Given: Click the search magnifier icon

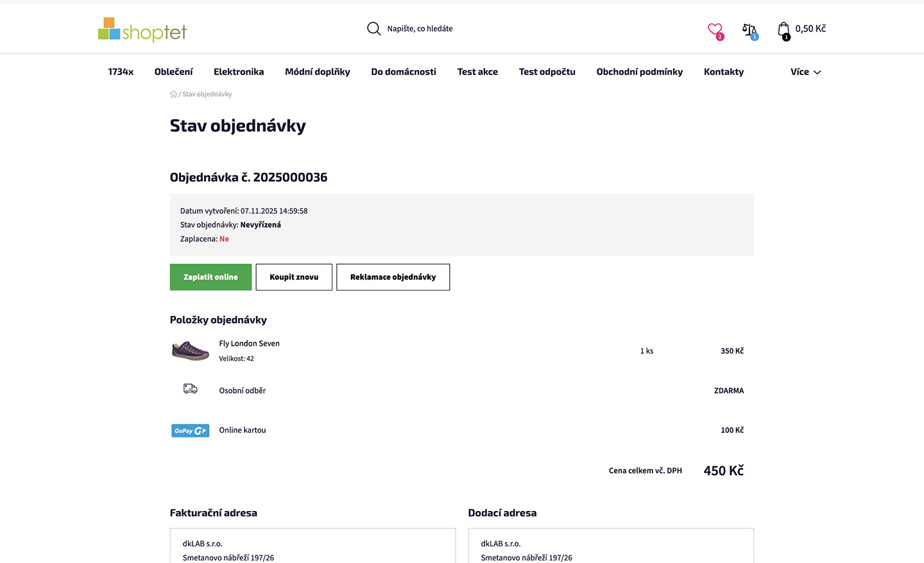Looking at the screenshot, I should (373, 29).
